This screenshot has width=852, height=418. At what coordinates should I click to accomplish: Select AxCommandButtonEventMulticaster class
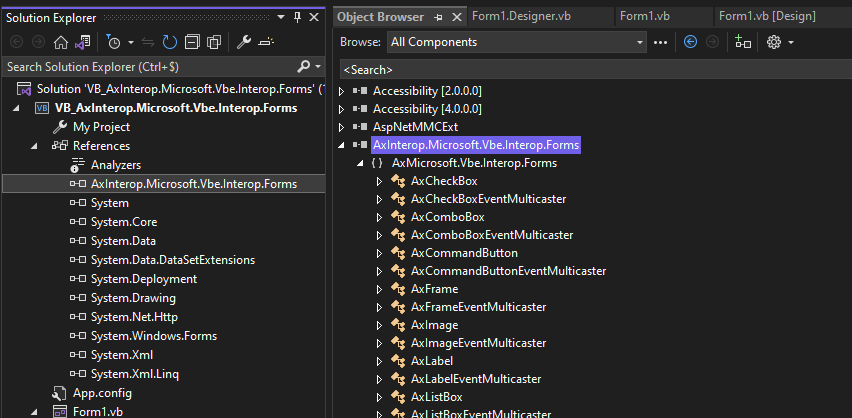pyautogui.click(x=508, y=271)
